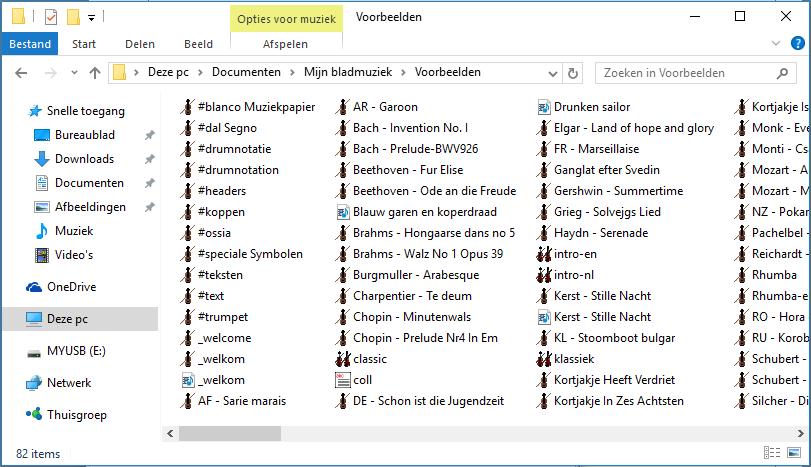Select the Chopin - Minutenwals file
The image size is (811, 467).
412,317
